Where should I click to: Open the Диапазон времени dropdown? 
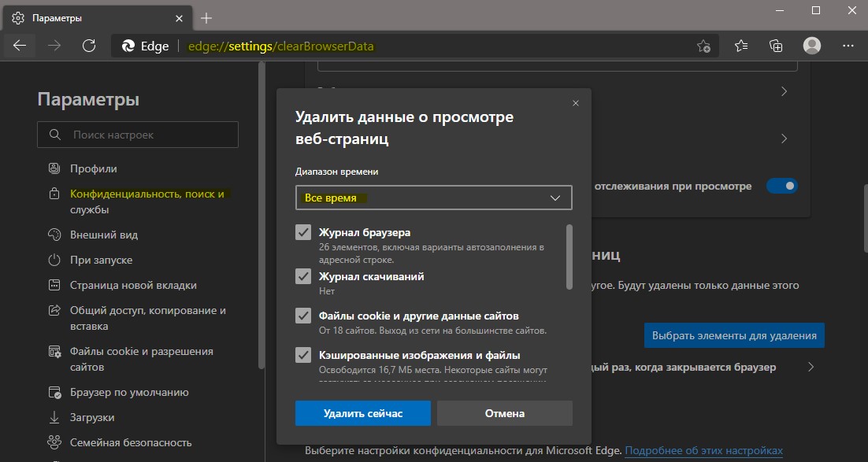433,198
